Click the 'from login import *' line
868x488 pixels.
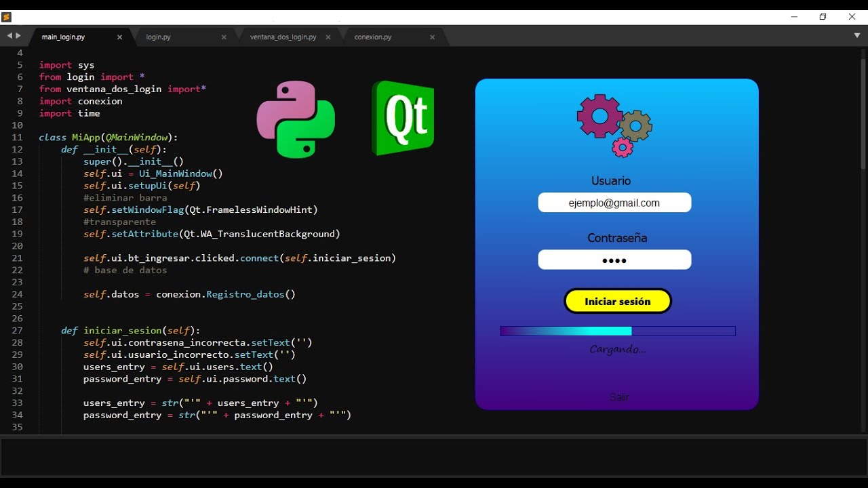pos(92,77)
